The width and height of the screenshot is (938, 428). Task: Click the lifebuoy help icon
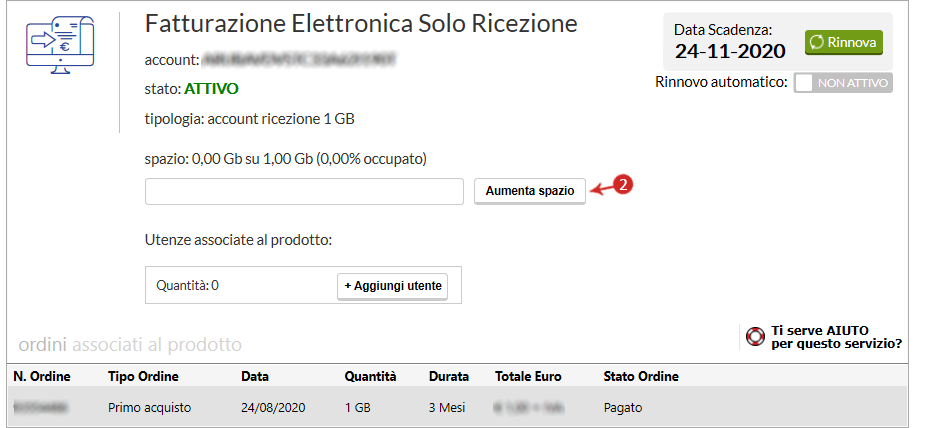(756, 337)
